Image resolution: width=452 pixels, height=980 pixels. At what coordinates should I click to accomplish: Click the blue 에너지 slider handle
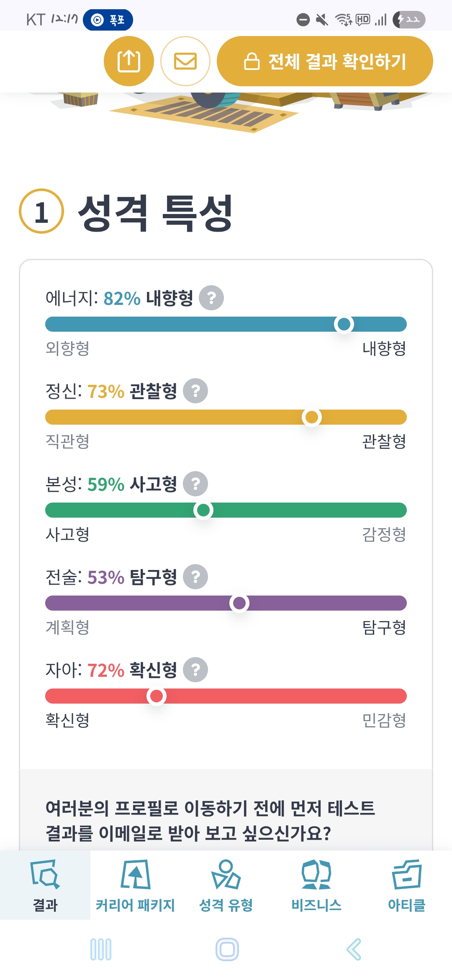[344, 324]
